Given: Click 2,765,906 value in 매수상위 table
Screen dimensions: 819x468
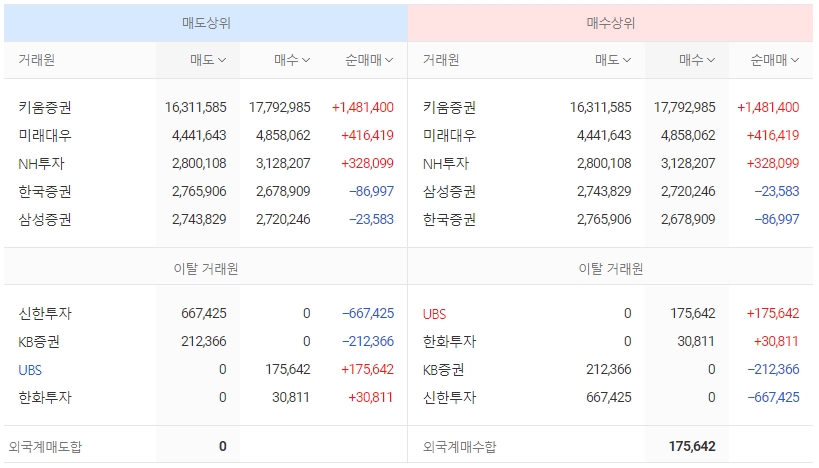Looking at the screenshot, I should 604,219.
